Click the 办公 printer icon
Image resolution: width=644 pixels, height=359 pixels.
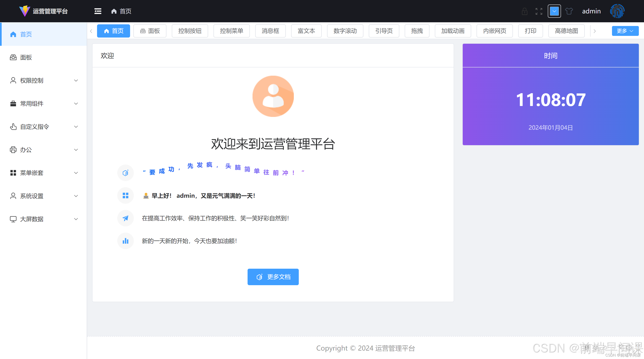click(13, 150)
